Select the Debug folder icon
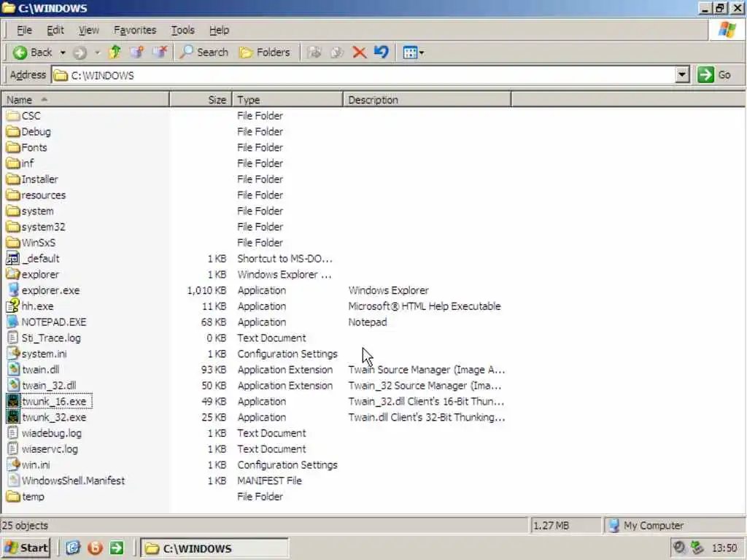The width and height of the screenshot is (747, 560). click(x=13, y=131)
